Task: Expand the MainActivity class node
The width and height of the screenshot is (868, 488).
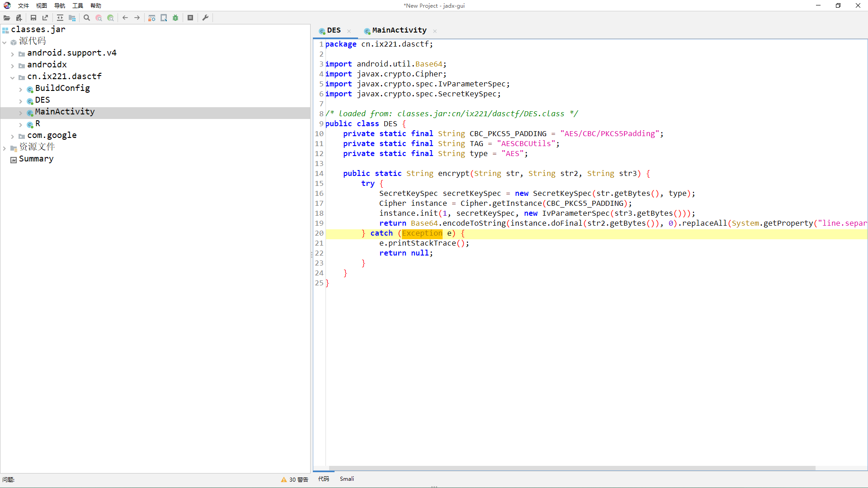Action: click(21, 113)
